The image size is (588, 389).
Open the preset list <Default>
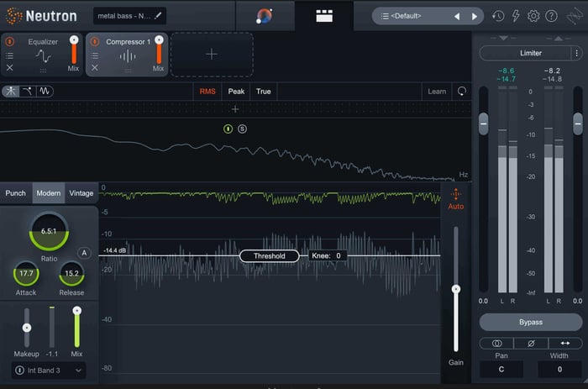coord(406,16)
